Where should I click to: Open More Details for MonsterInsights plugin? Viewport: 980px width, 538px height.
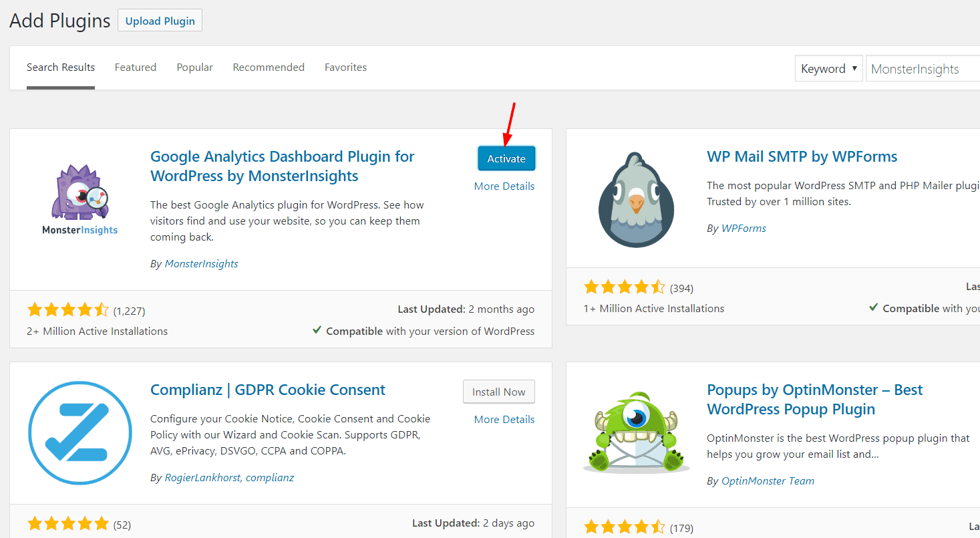[504, 186]
